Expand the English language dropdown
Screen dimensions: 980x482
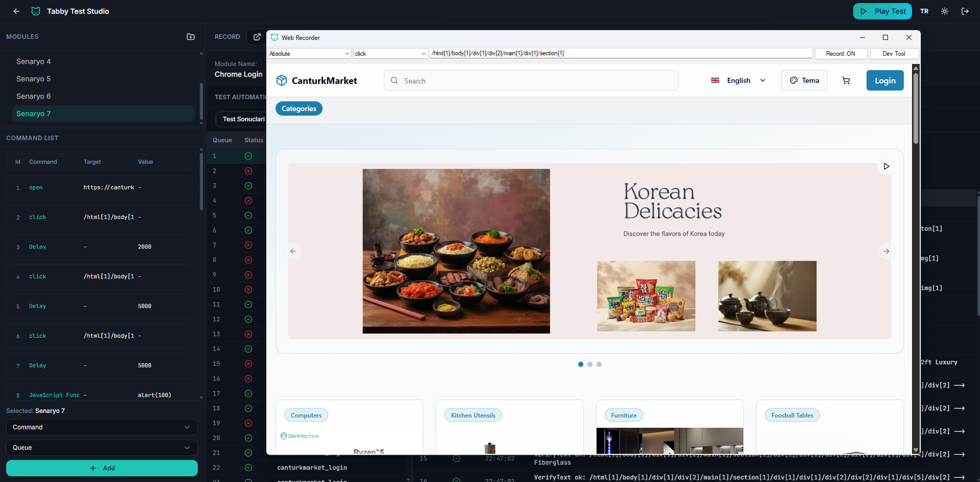coord(738,80)
